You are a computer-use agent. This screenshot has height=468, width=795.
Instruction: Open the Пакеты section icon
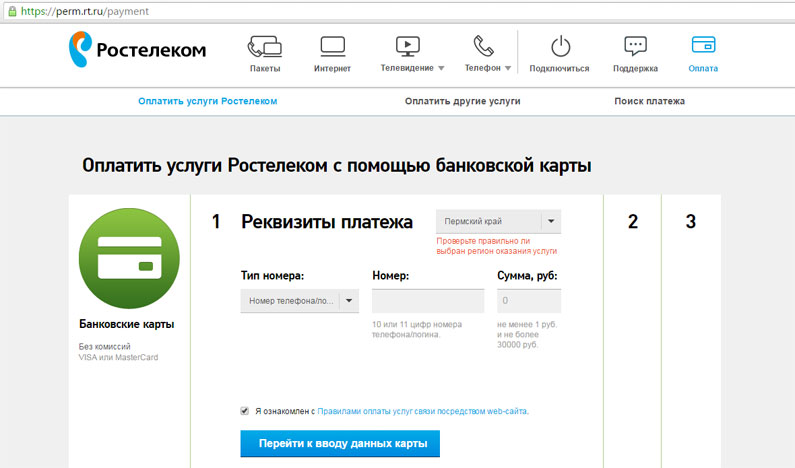265,46
